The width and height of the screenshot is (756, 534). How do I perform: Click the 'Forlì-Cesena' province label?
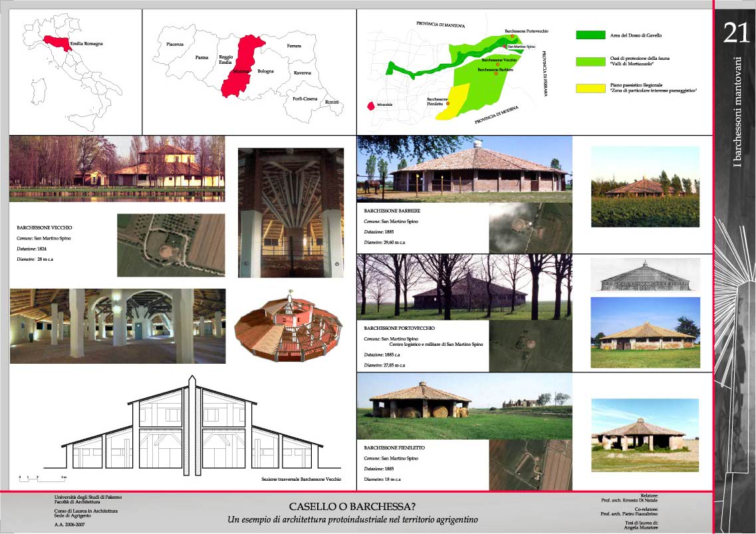[305, 98]
